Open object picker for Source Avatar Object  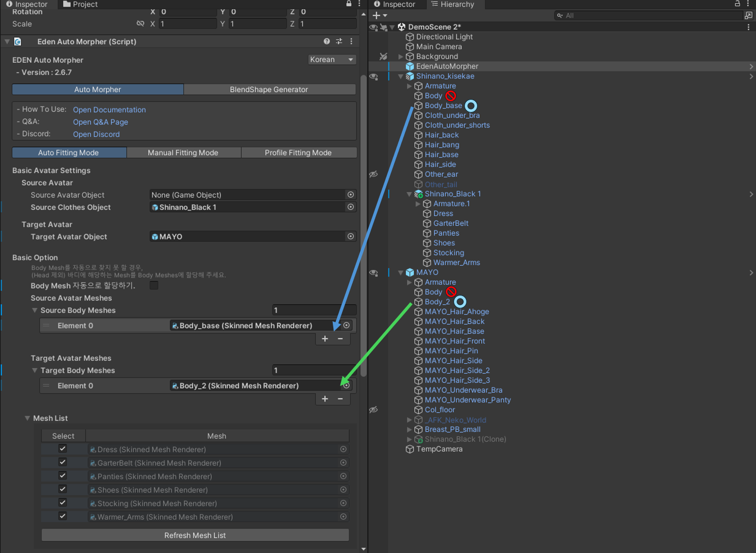[x=351, y=195]
